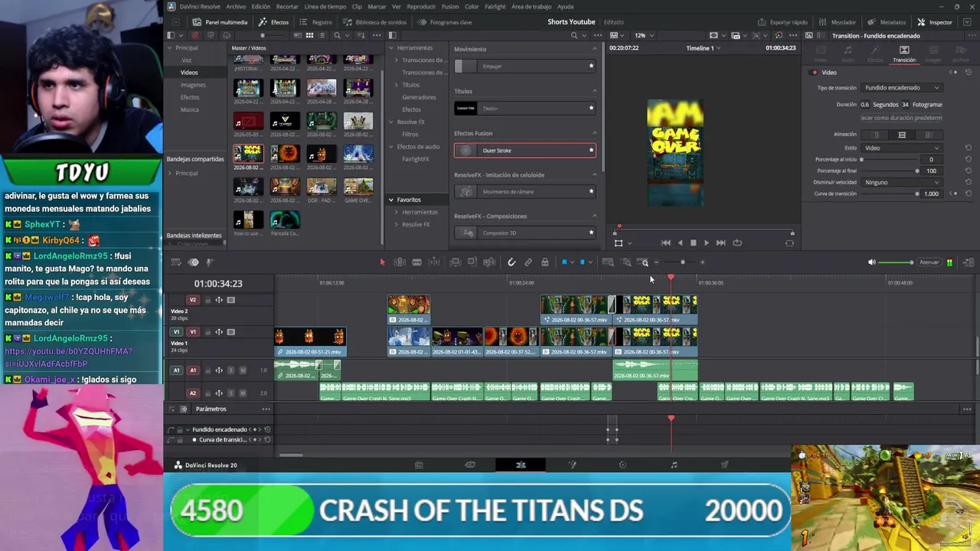Open the Línea de tiempo menu

325,7
